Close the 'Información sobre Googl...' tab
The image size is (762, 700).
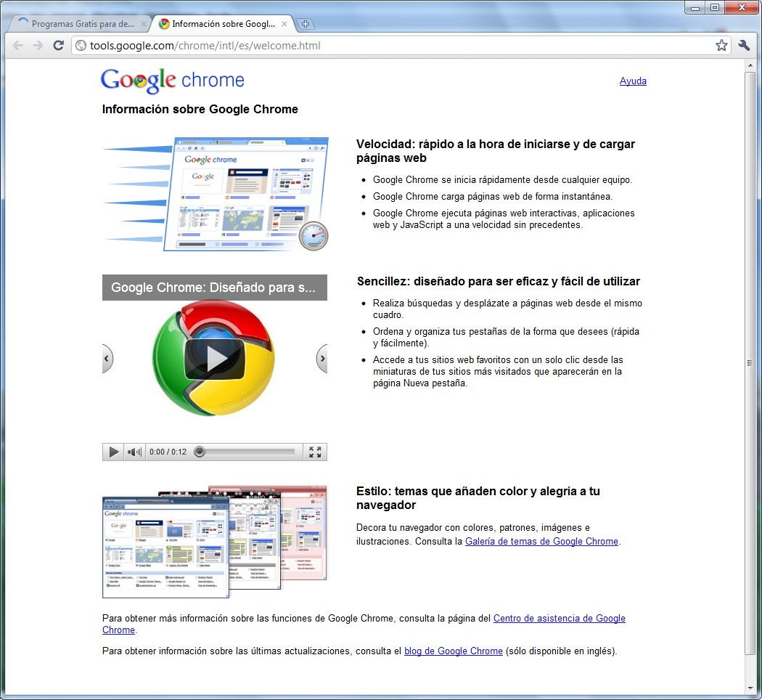tap(284, 24)
